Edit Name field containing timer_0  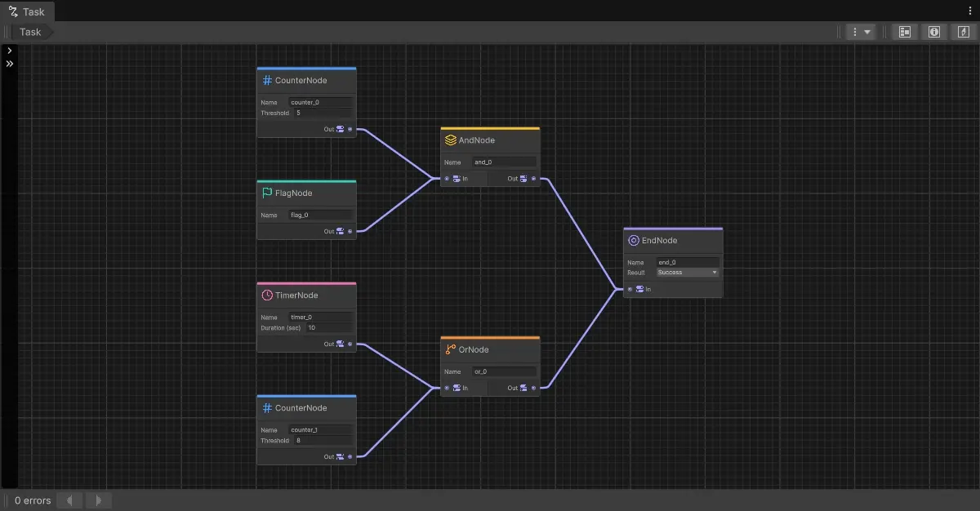[x=320, y=317]
